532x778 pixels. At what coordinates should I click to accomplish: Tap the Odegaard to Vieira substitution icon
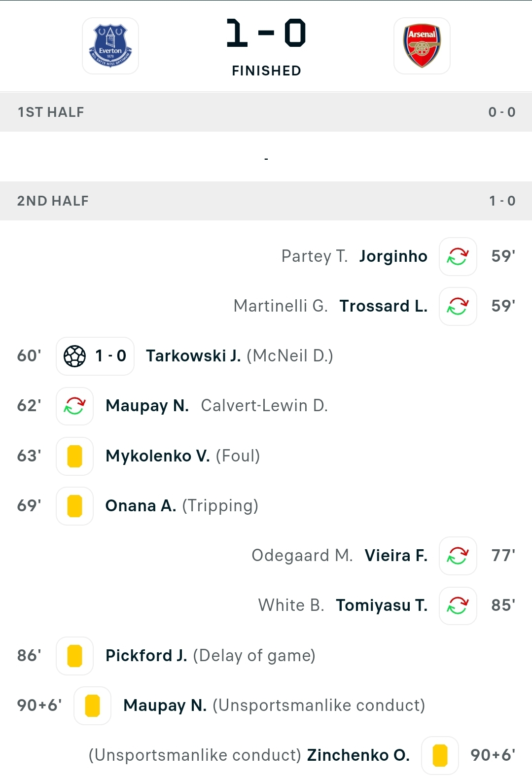point(458,556)
